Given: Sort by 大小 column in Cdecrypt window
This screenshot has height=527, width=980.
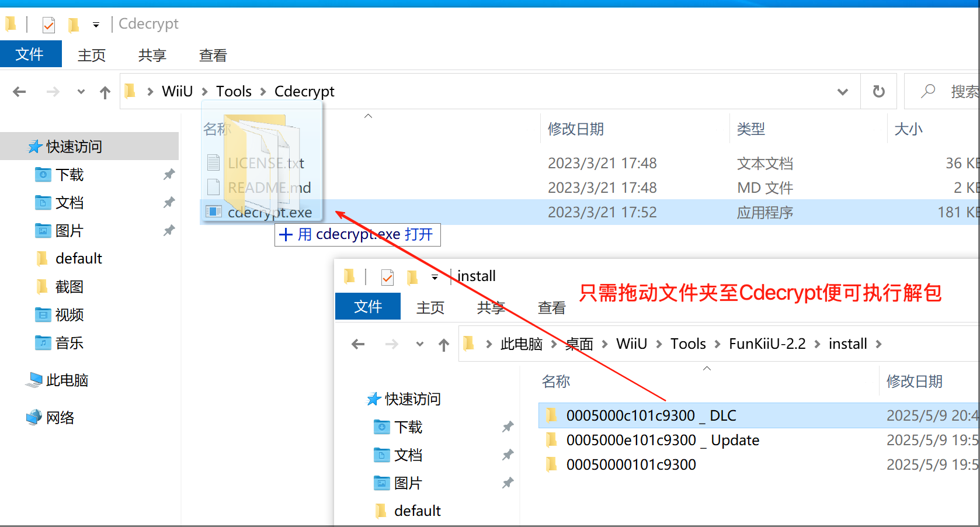Looking at the screenshot, I should click(x=909, y=129).
